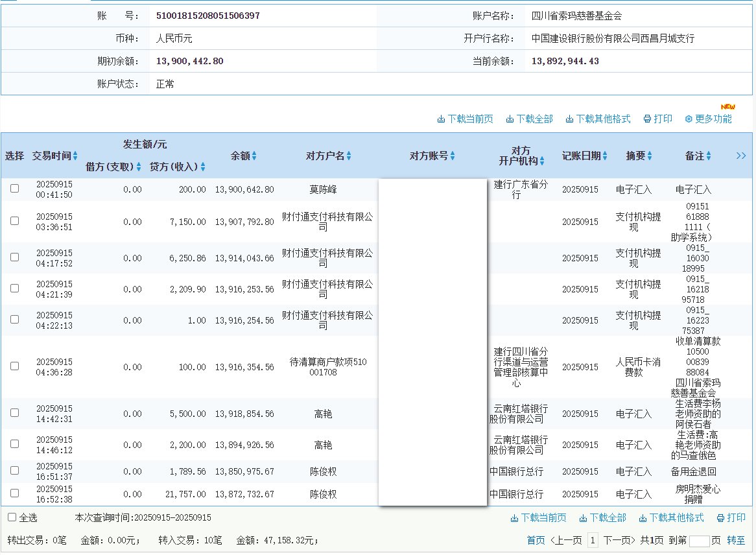Click the bottom 下载其他格式 download icon
The height and width of the screenshot is (555, 756).
click(x=643, y=518)
